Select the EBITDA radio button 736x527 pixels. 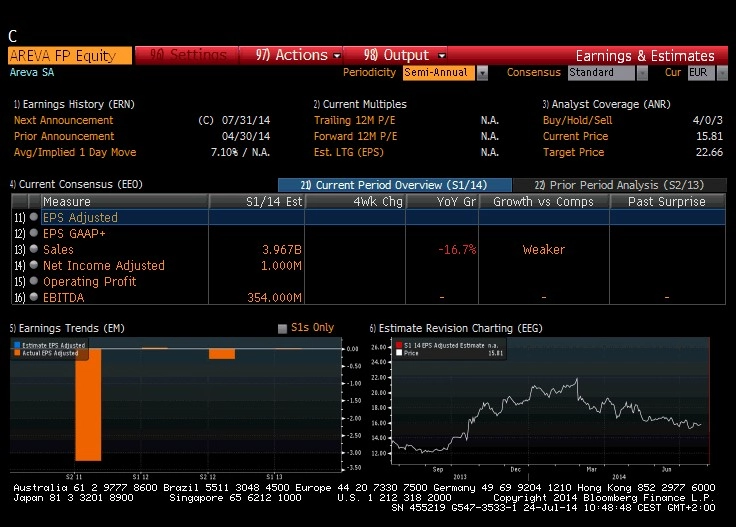[x=34, y=297]
